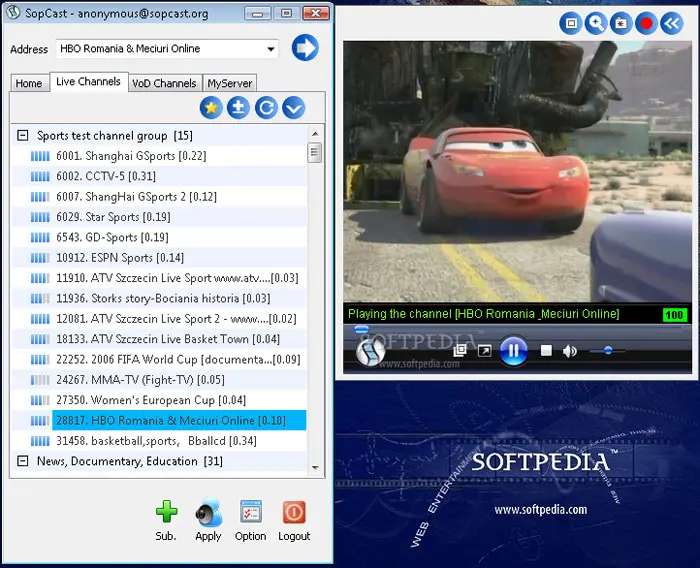Select channel 28817. HBO Romania & Meciuri Online
This screenshot has height=568, width=700.
point(179,420)
